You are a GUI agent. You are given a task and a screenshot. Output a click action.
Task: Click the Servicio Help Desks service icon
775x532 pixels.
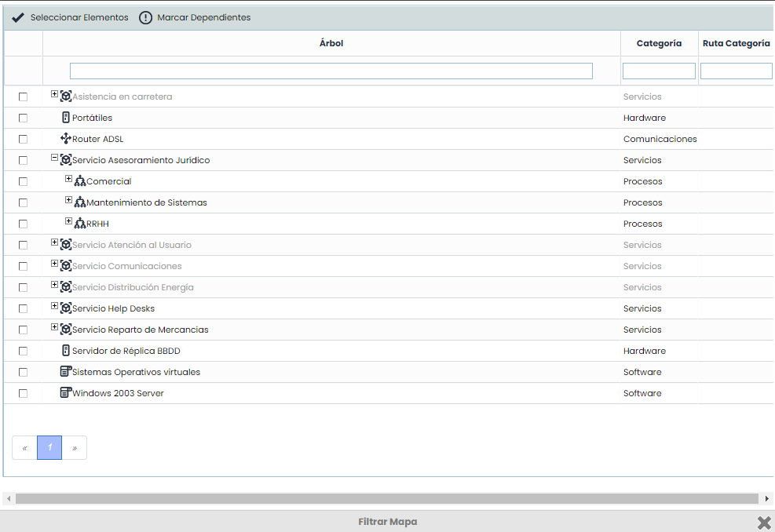coord(66,308)
